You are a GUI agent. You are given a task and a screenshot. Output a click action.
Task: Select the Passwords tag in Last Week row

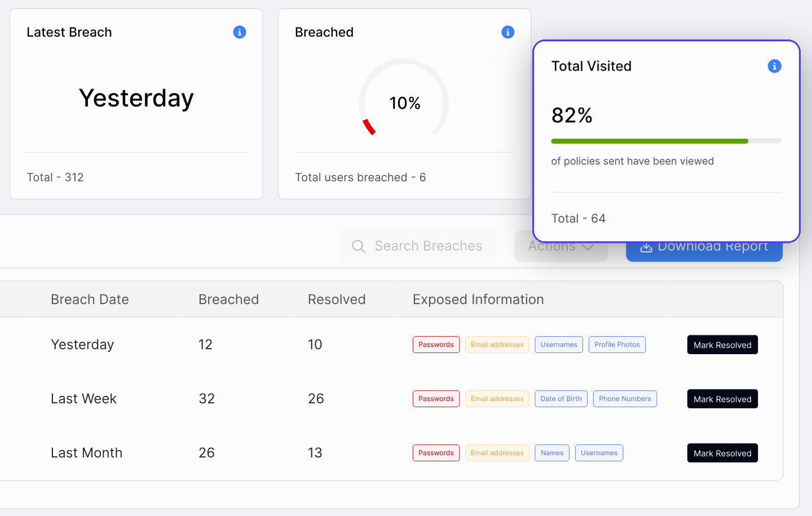[436, 399]
